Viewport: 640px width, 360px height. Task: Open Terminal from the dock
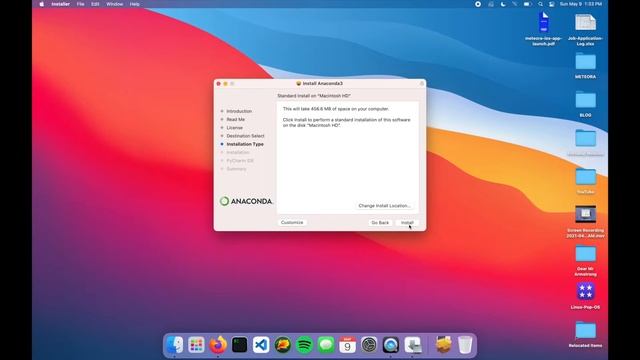click(240, 345)
